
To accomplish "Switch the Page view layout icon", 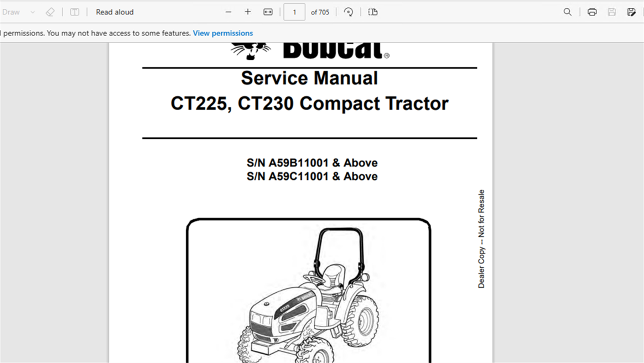I will 373,12.
